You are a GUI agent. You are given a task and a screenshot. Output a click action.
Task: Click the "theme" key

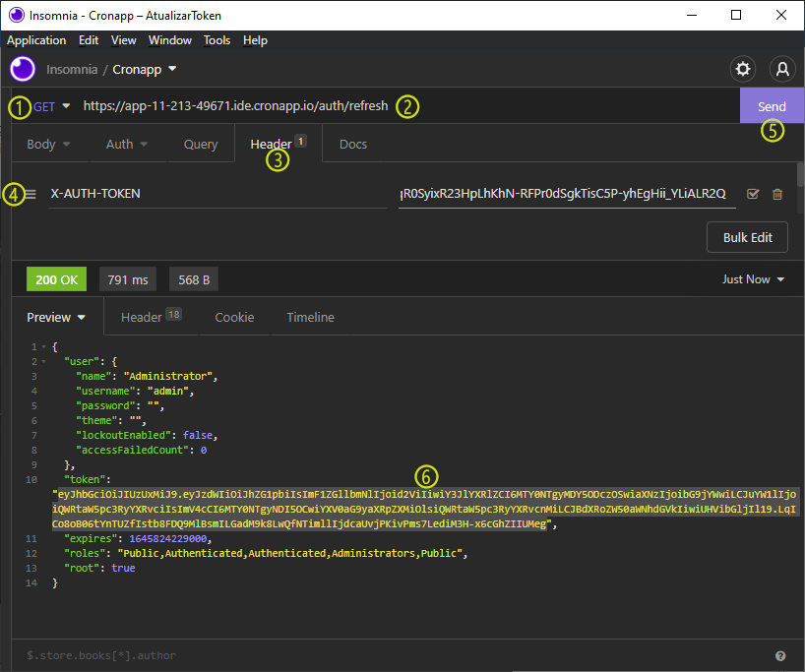[x=97, y=420]
